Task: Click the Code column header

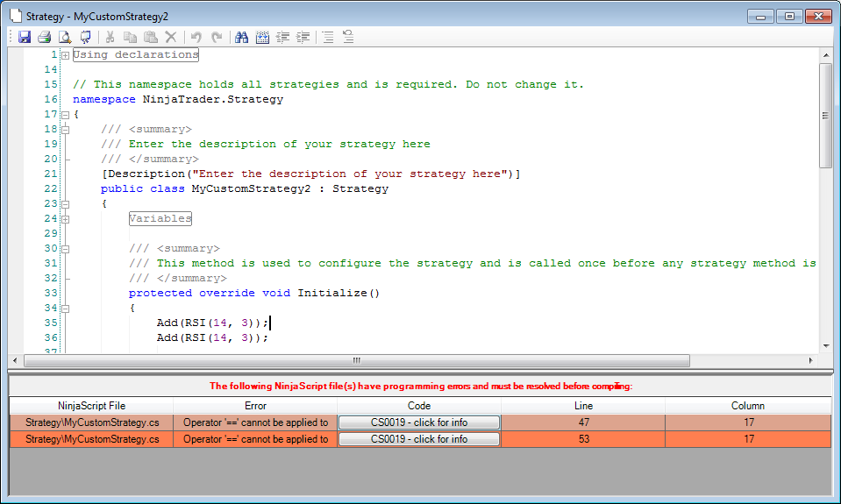Action: [419, 406]
